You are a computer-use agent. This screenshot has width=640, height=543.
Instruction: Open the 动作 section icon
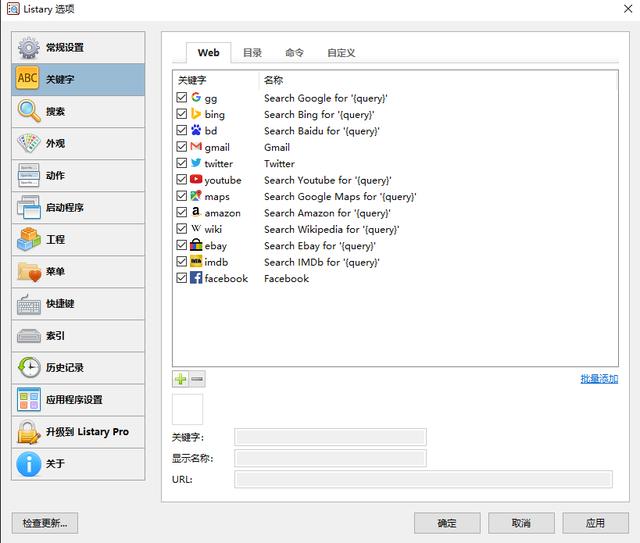(x=28, y=175)
